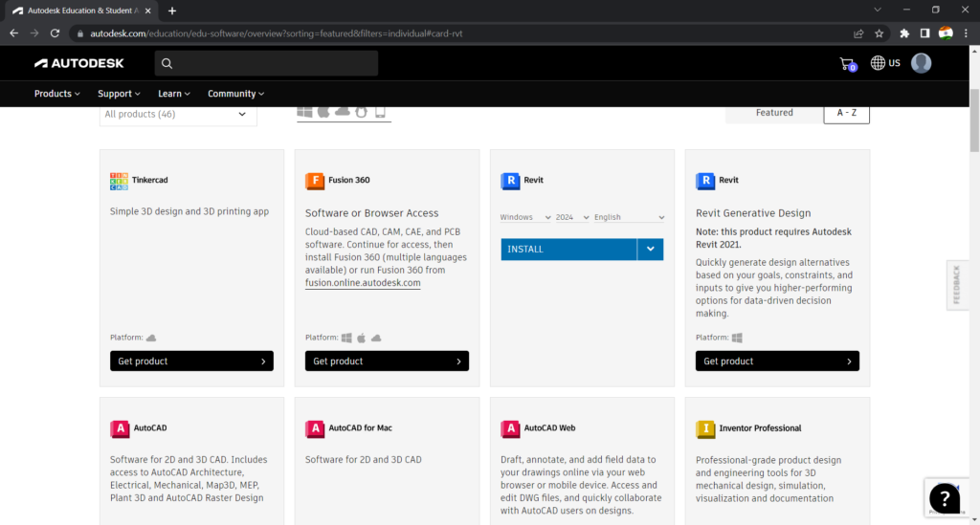The image size is (980, 525).
Task: Open the help question mark bubble
Action: (945, 498)
